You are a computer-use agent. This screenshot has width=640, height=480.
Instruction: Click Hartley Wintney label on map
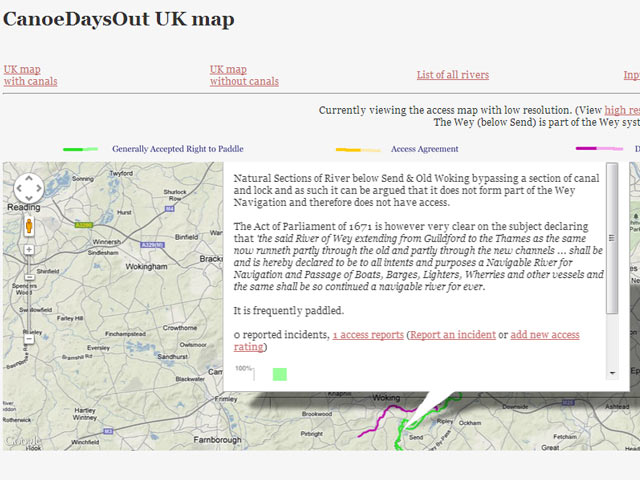pos(85,414)
